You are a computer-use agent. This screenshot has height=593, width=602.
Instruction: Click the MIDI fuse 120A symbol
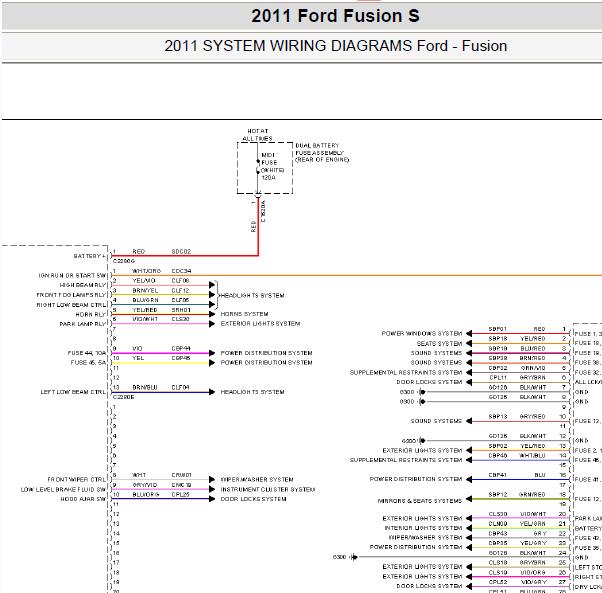[x=258, y=166]
